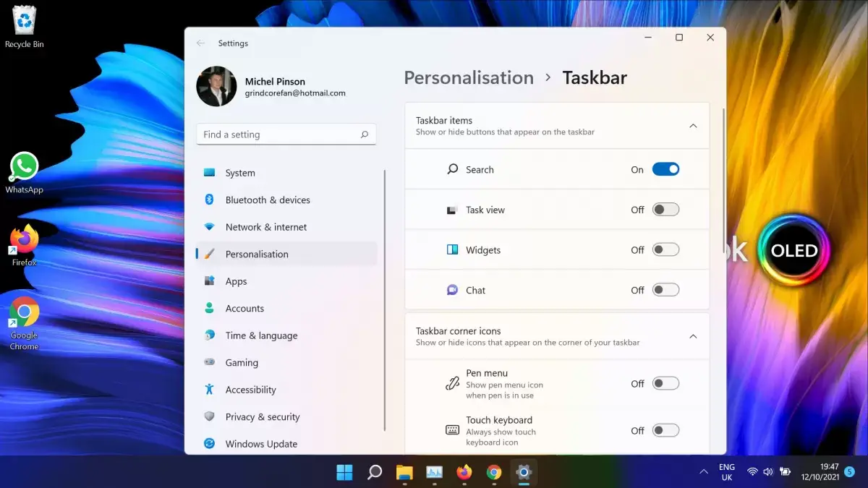Open the Recycle Bin desktop icon

(x=24, y=27)
